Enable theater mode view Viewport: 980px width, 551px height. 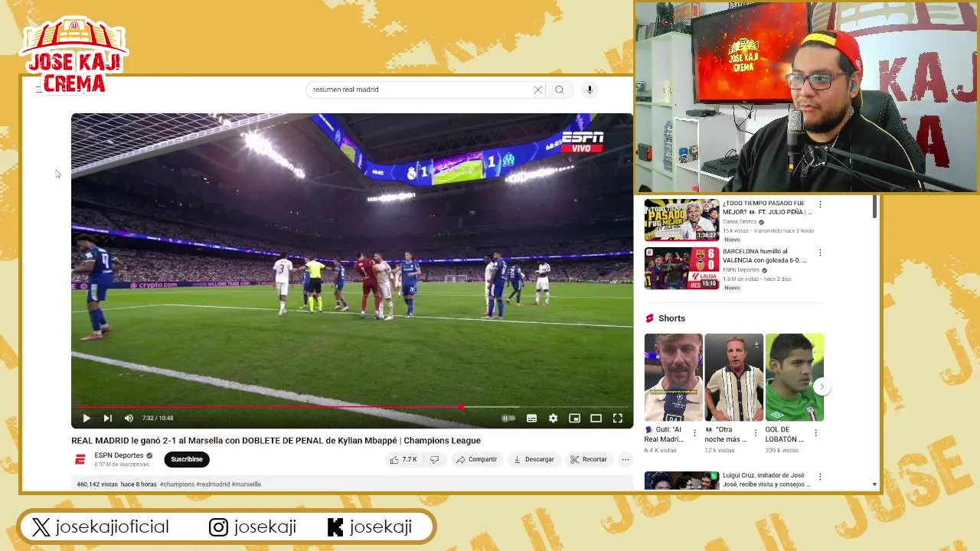596,418
